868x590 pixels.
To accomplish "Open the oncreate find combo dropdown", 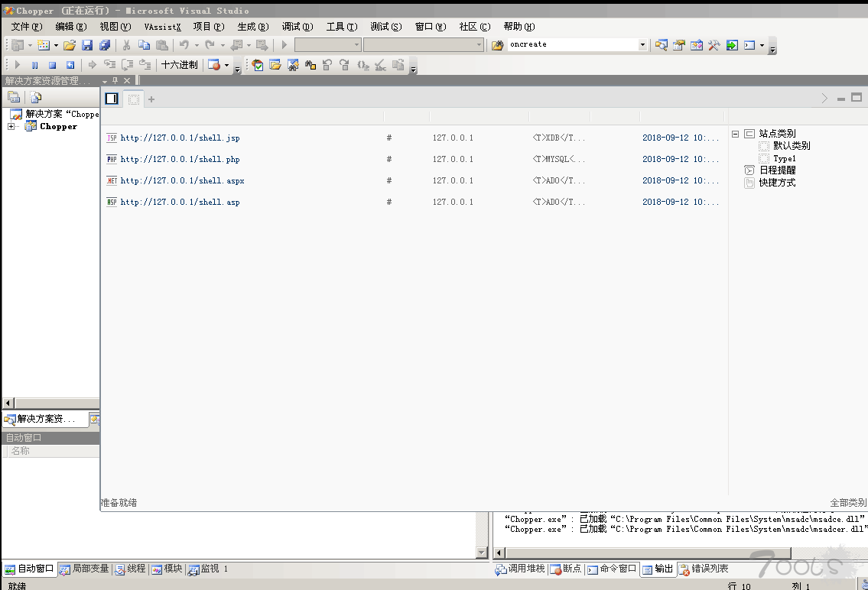I will tap(642, 45).
